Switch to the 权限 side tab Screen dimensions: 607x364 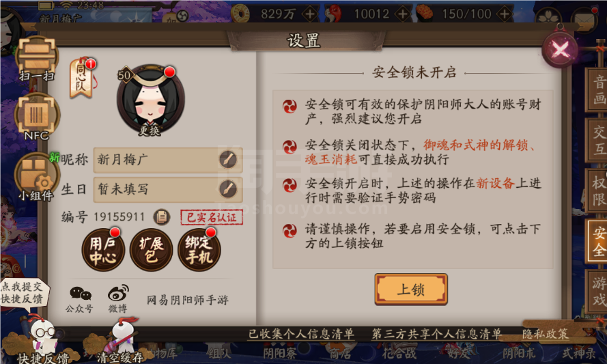pyautogui.click(x=597, y=191)
